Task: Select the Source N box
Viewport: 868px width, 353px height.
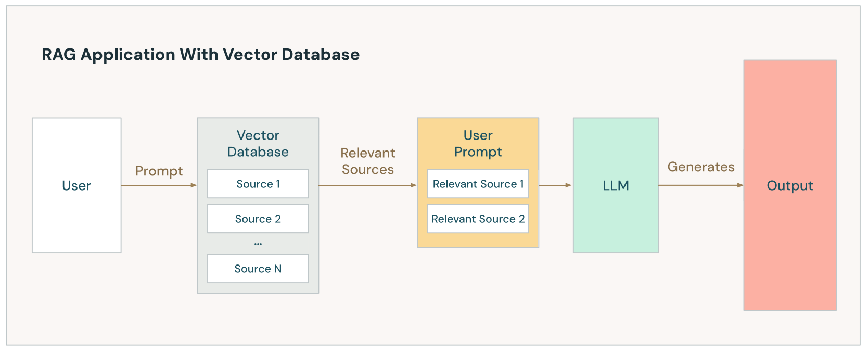Action: pos(258,269)
